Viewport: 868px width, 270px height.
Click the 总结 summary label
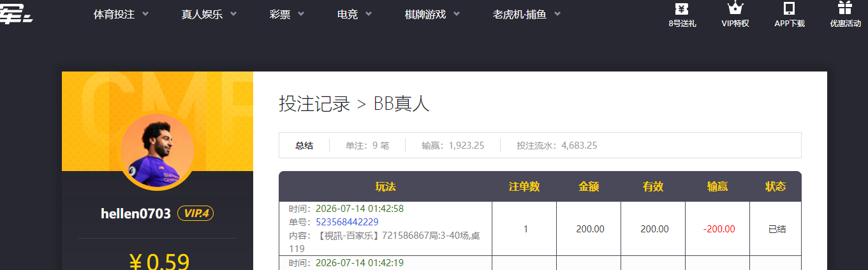(304, 146)
